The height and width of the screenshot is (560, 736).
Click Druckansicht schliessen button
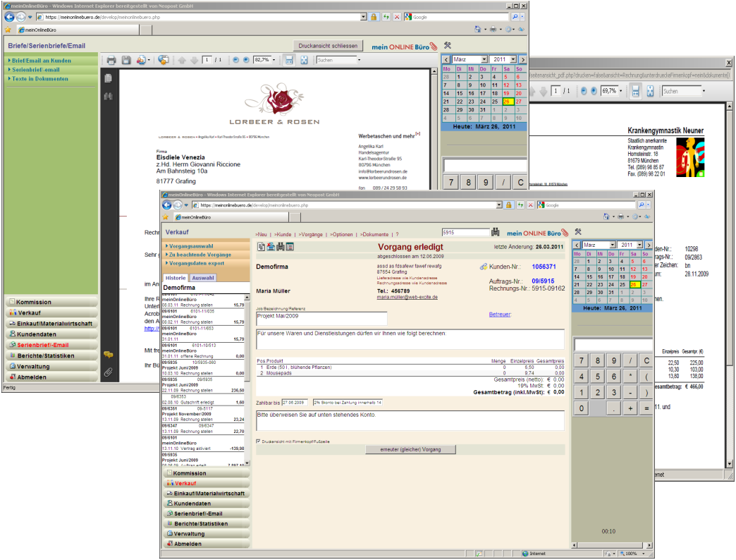coord(328,46)
